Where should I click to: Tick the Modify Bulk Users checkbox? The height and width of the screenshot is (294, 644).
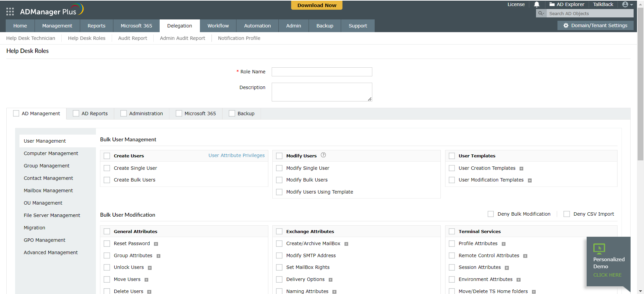279,180
